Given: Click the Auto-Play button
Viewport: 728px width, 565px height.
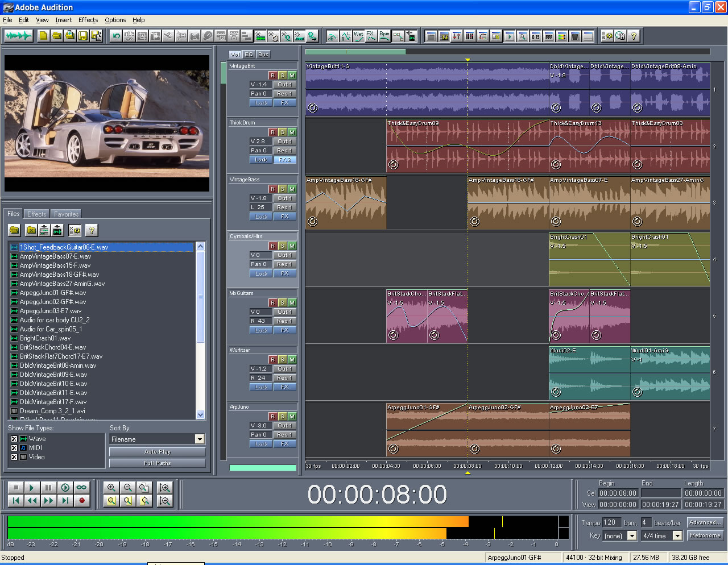Looking at the screenshot, I should pyautogui.click(x=158, y=452).
